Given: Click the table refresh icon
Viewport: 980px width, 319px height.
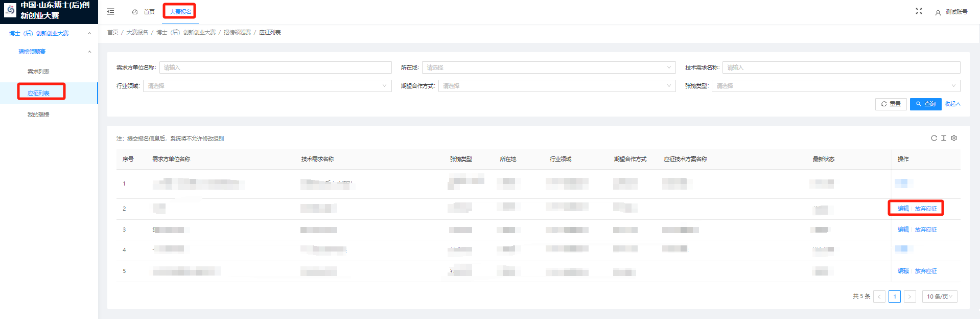Looking at the screenshot, I should [934, 138].
